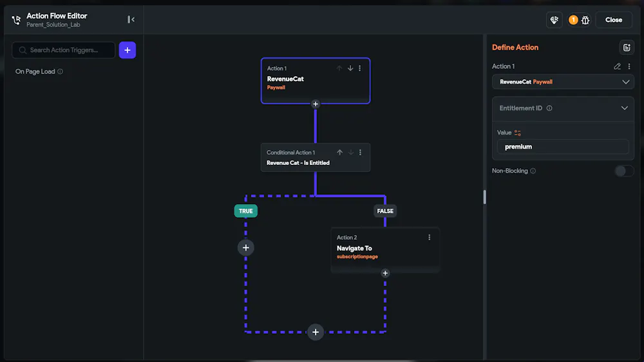Move Action 1 down
This screenshot has height=362, width=644.
pos(350,68)
